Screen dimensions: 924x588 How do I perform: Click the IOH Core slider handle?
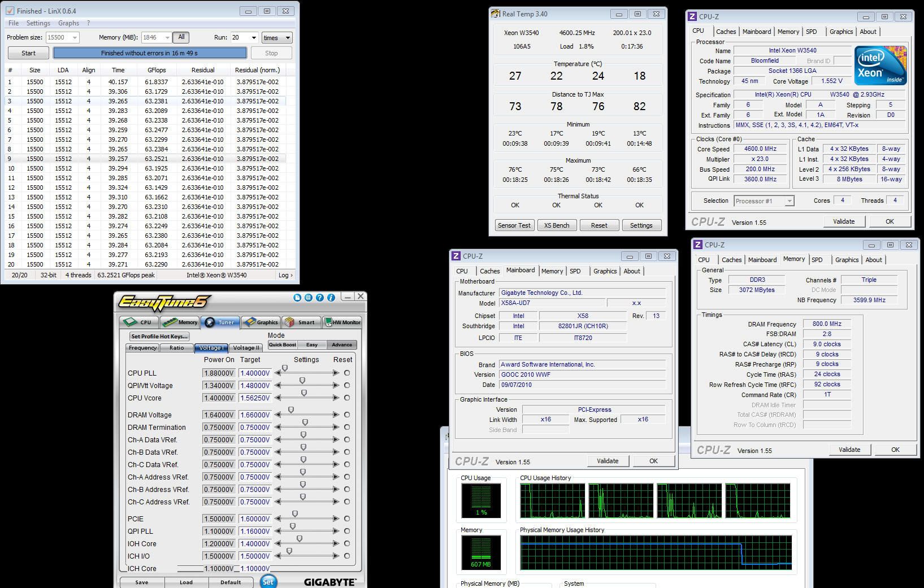tap(300, 539)
